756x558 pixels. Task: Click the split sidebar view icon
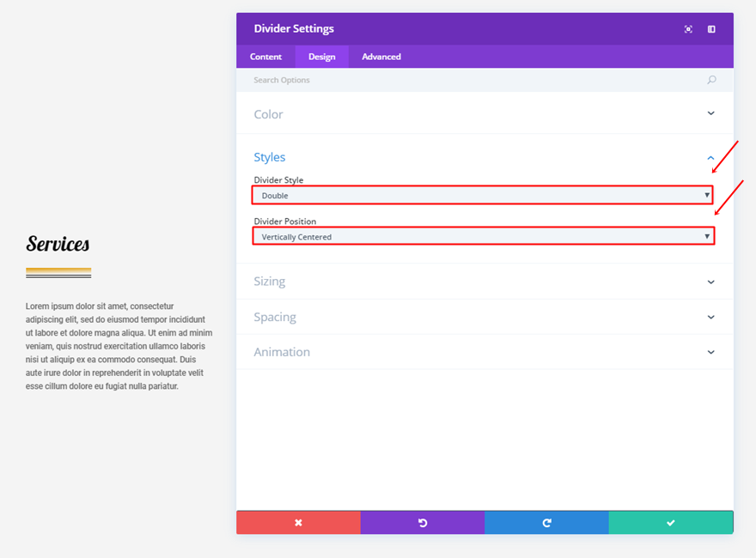[x=711, y=29]
